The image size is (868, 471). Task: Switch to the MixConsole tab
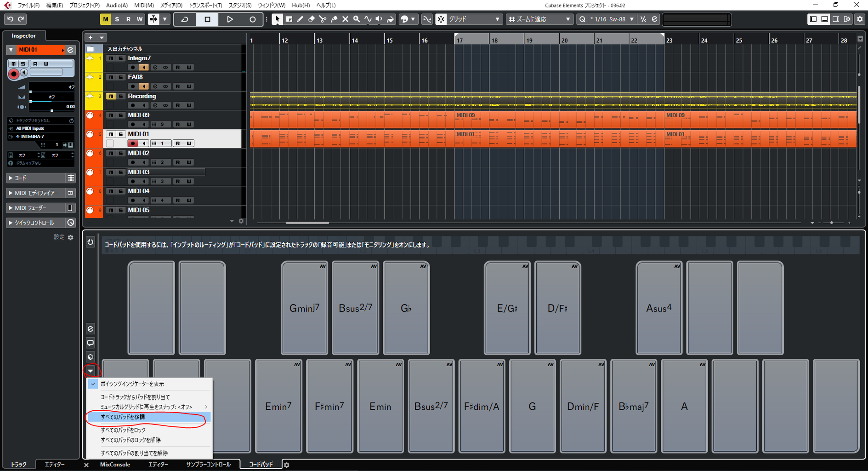click(115, 465)
